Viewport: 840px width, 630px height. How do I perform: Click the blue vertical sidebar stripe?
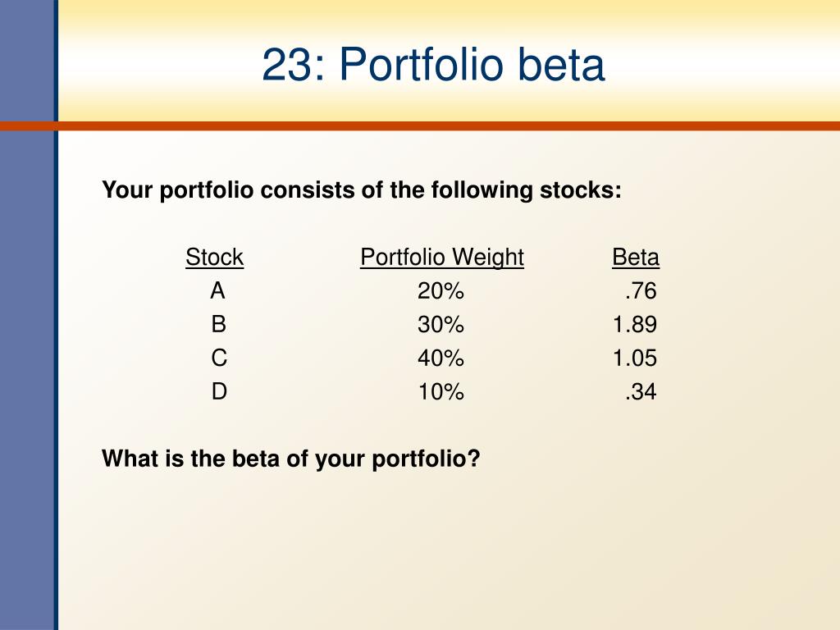click(29, 315)
